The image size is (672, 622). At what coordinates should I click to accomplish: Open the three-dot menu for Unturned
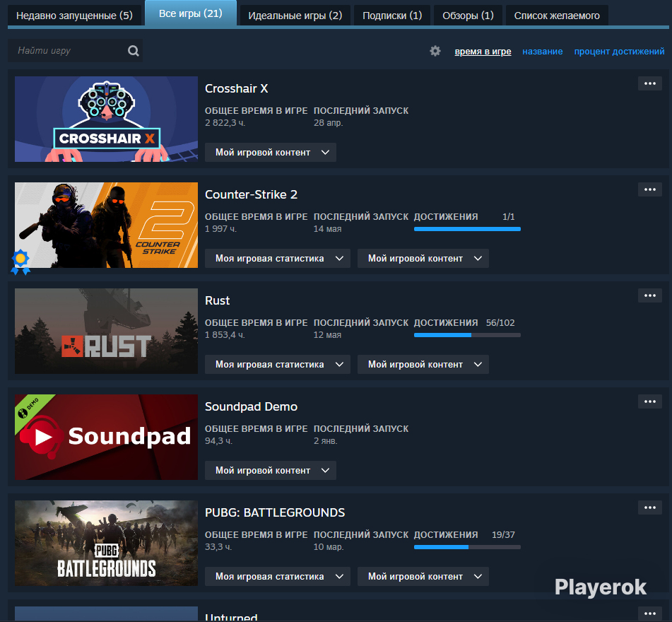coord(649,614)
